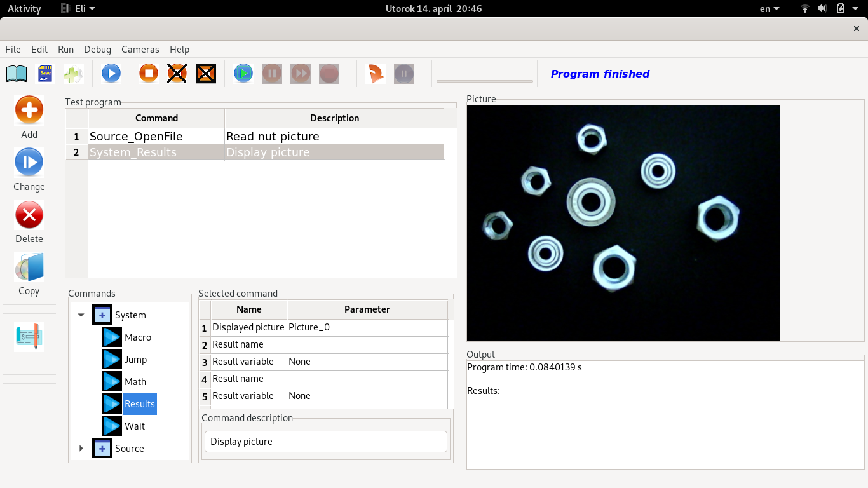Click the Save SD card icon

[x=45, y=74]
